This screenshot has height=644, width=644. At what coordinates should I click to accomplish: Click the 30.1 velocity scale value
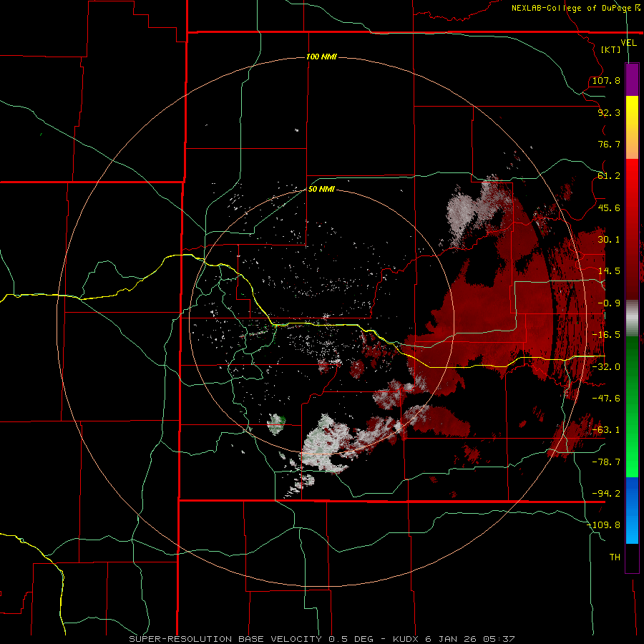click(x=609, y=240)
